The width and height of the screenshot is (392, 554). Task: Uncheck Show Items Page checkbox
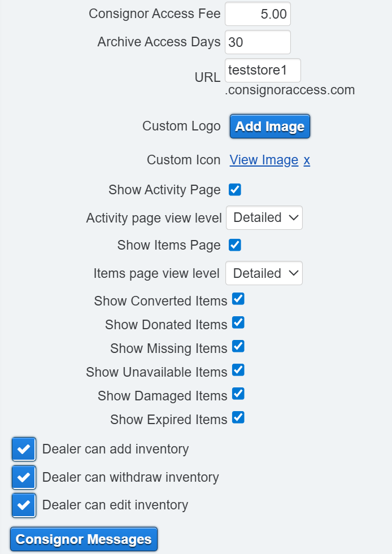[x=235, y=245]
